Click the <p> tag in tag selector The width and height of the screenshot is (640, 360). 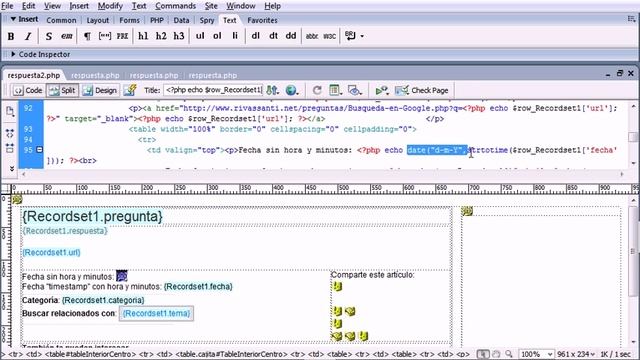tap(462, 354)
